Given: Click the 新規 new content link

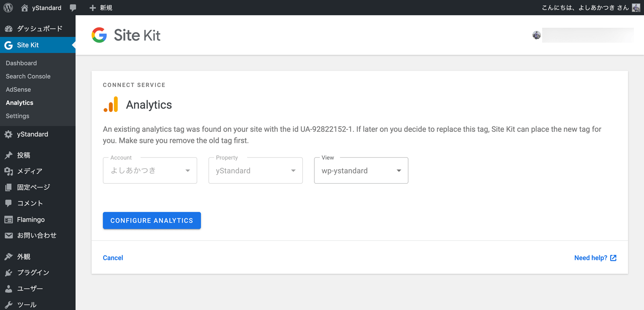Looking at the screenshot, I should (106, 8).
